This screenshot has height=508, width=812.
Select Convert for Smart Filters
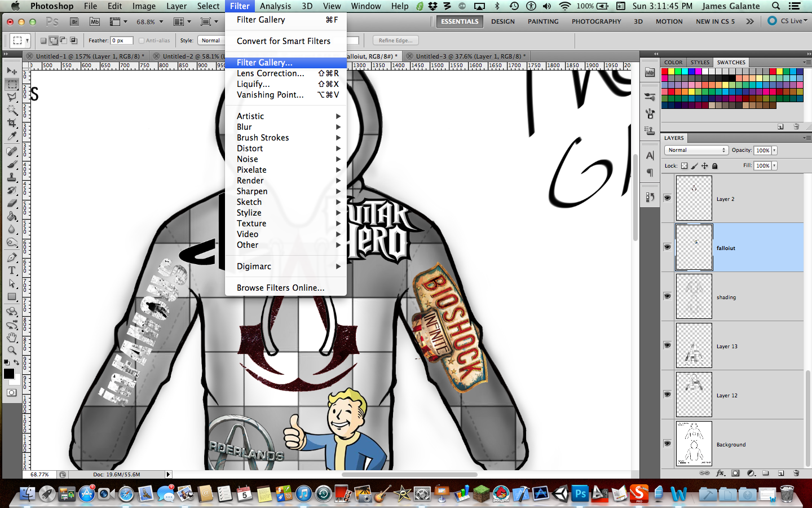[285, 41]
